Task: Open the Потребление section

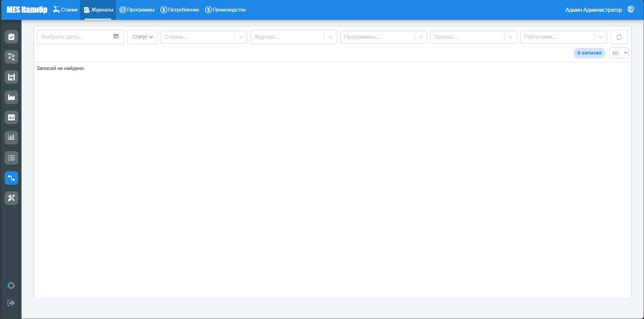Action: pyautogui.click(x=180, y=10)
